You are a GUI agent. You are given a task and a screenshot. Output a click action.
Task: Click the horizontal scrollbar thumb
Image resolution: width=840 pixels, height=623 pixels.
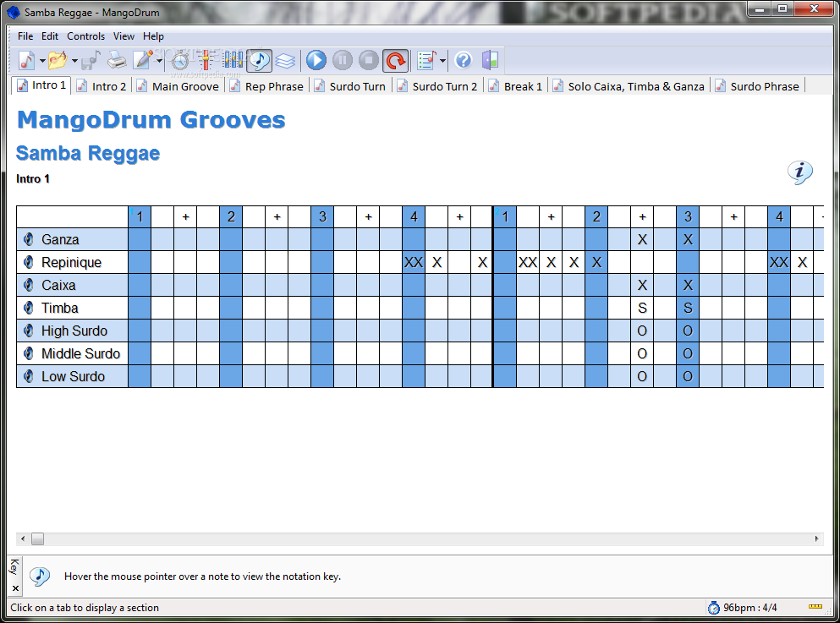37,539
